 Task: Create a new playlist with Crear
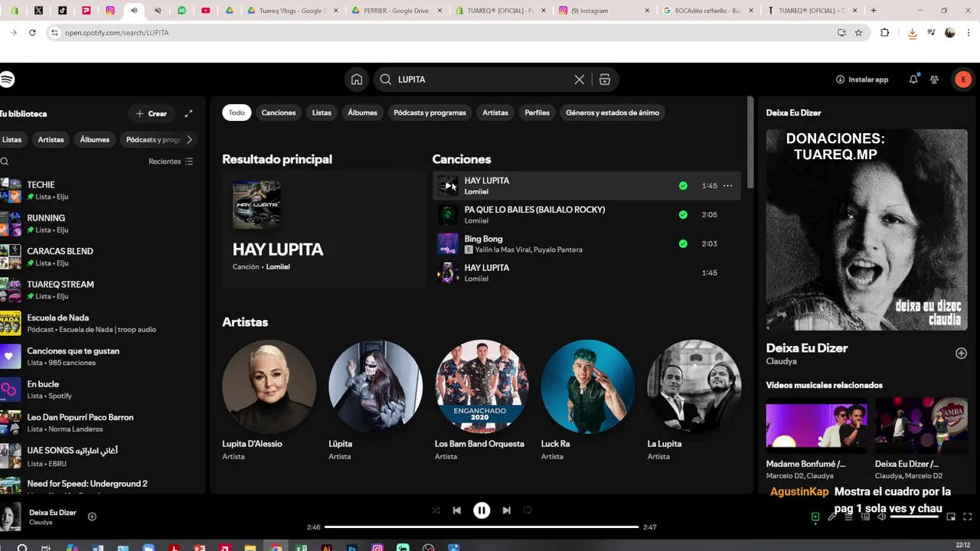coord(151,113)
